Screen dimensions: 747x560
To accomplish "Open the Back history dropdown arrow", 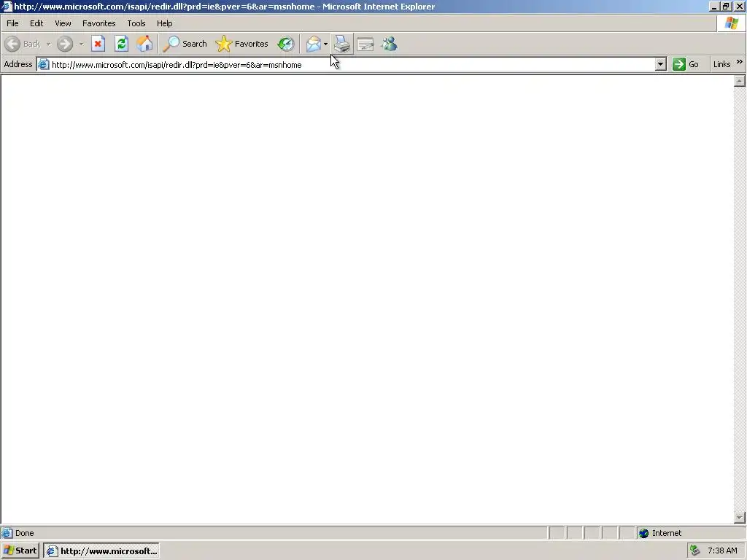I will click(48, 44).
